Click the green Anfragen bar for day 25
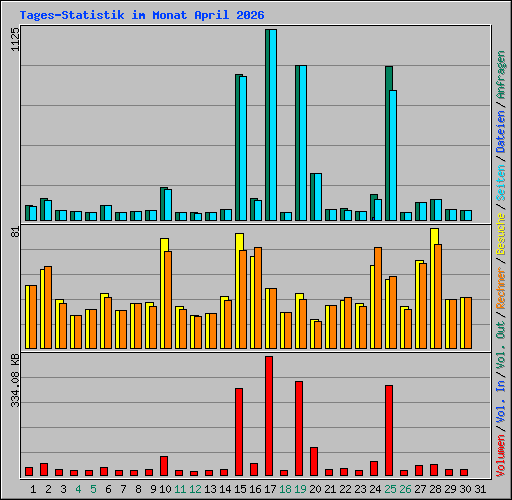Viewport: 512px width, 500px height. 388,143
